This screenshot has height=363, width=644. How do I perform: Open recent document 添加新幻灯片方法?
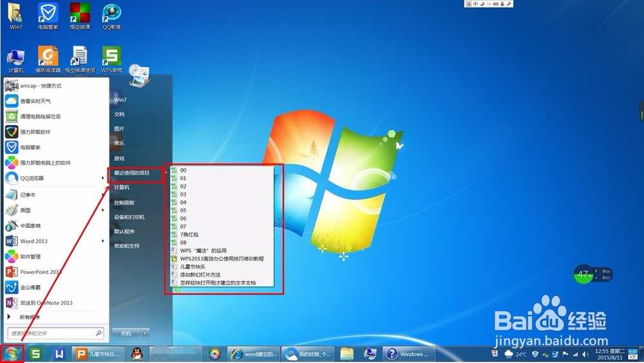click(x=222, y=275)
